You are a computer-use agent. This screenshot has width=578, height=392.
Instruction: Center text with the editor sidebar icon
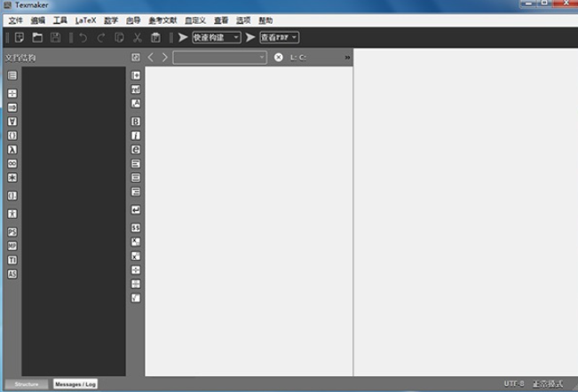tap(136, 177)
